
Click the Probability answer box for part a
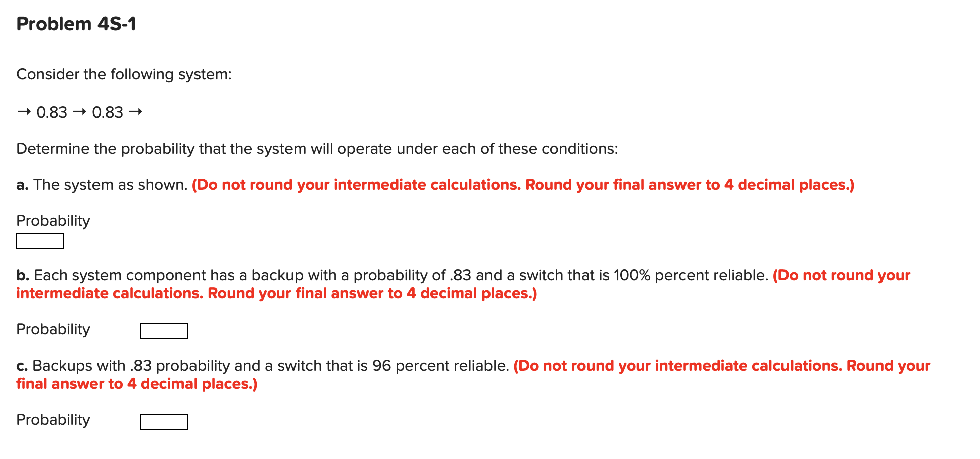pyautogui.click(x=40, y=242)
